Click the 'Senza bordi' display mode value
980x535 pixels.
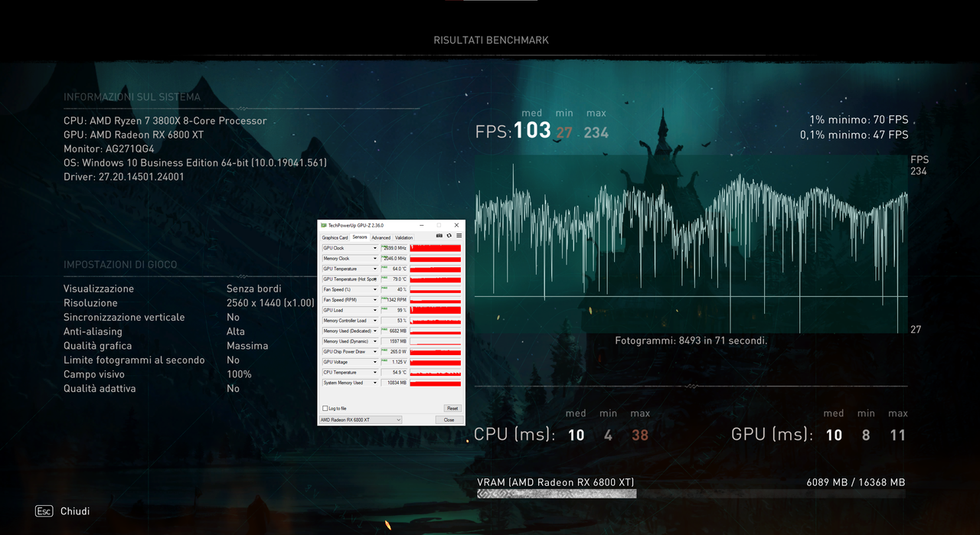(x=254, y=289)
